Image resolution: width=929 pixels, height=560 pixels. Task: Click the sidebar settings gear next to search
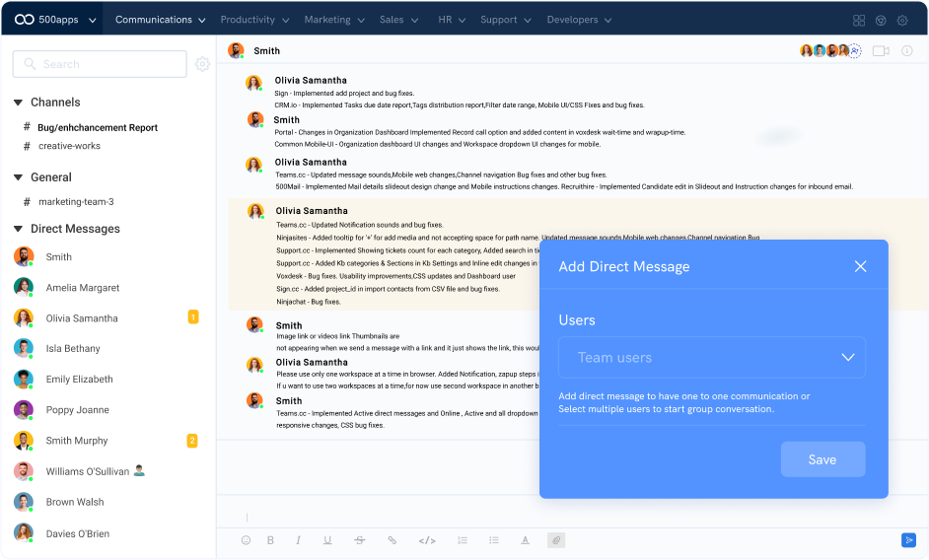pyautogui.click(x=202, y=64)
